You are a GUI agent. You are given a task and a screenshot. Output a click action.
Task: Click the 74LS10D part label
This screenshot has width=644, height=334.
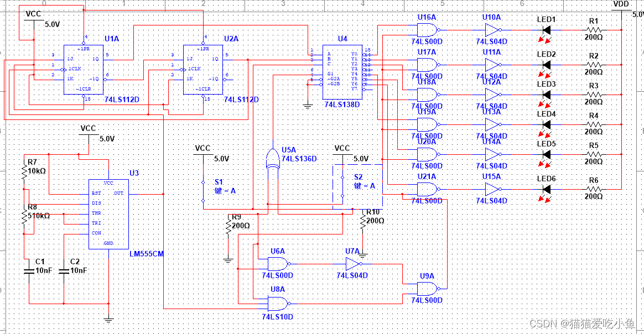pyautogui.click(x=278, y=317)
